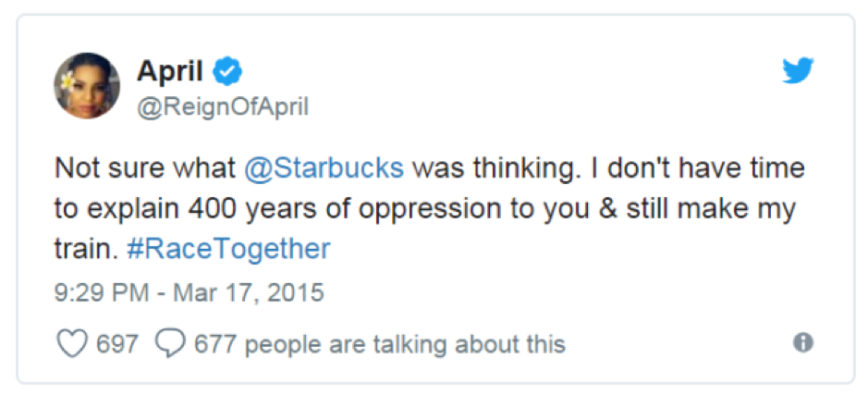
Task: Click the Twitter bird logo
Action: (797, 70)
